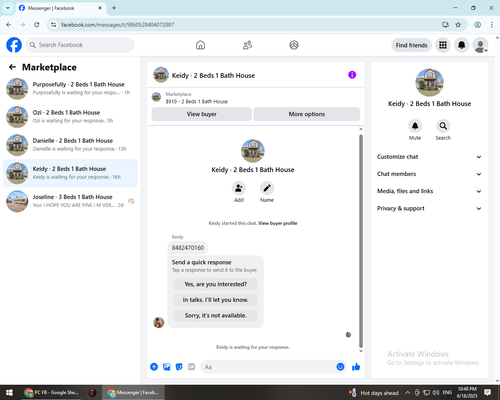
Task: Mute the Keidy conversation
Action: point(415,126)
